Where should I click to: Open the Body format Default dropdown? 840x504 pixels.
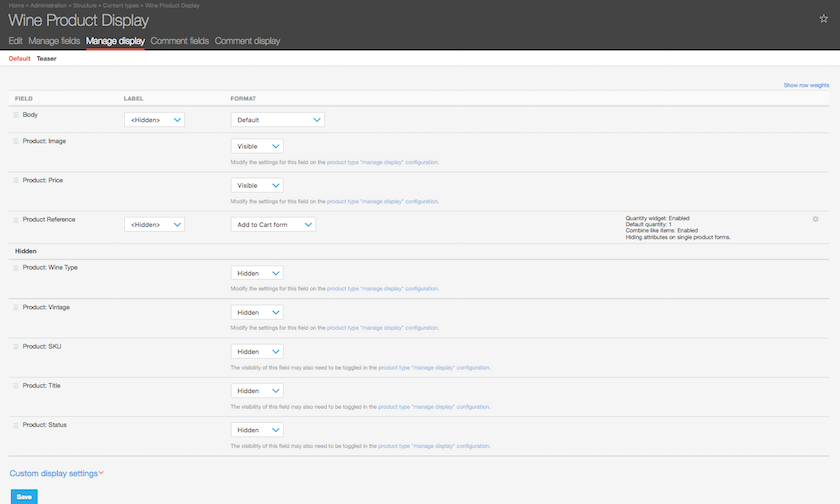277,120
